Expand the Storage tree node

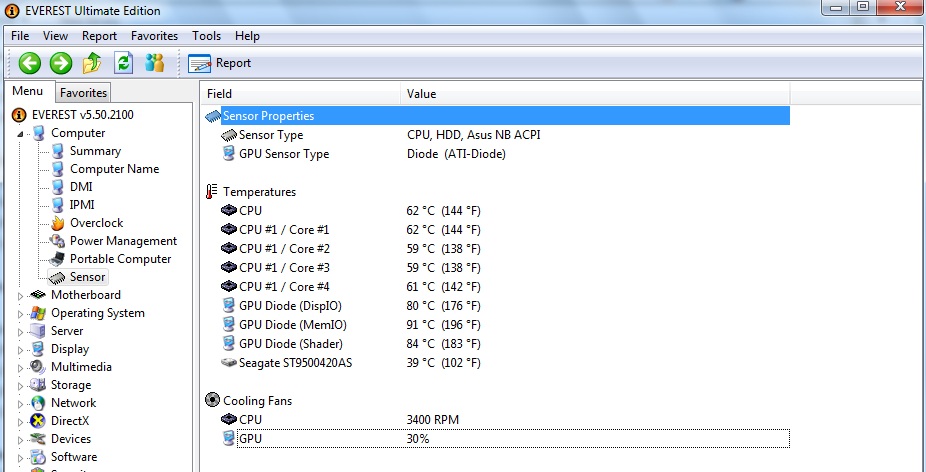tap(21, 386)
